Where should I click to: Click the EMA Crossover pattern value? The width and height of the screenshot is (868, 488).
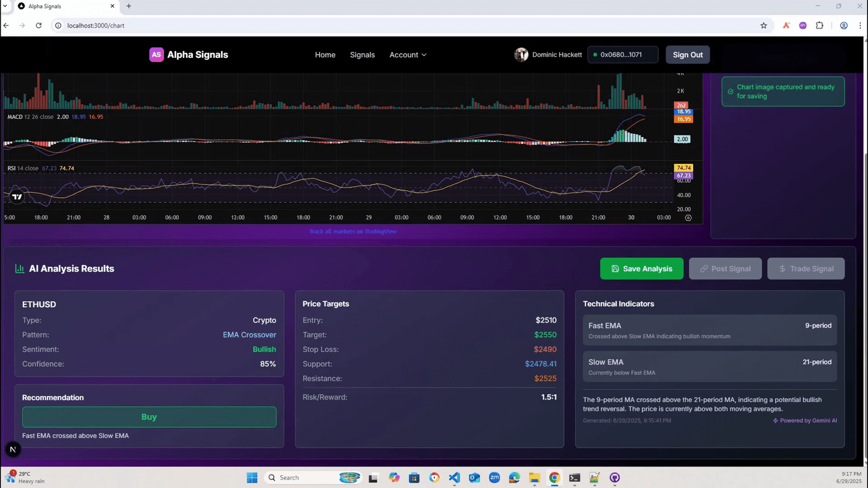pyautogui.click(x=250, y=335)
